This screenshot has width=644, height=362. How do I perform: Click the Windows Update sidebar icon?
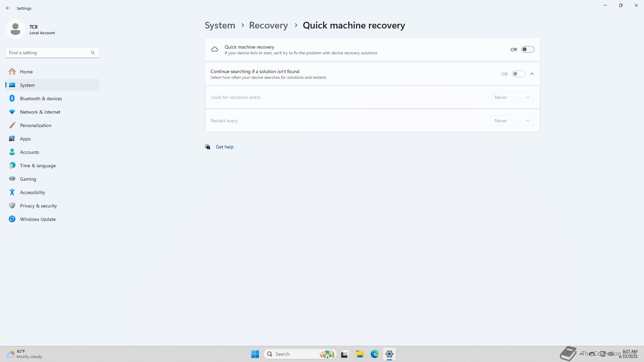click(x=12, y=219)
